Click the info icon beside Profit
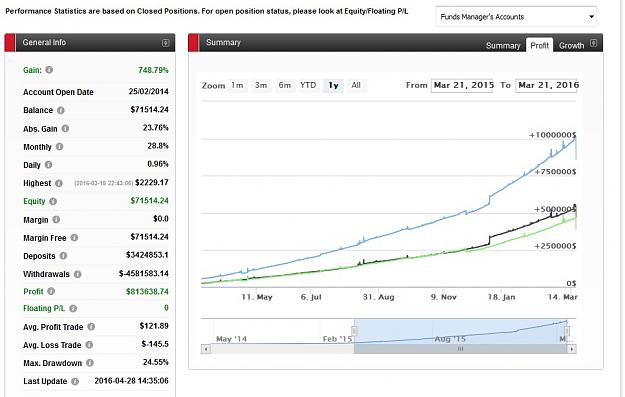 click(51, 291)
